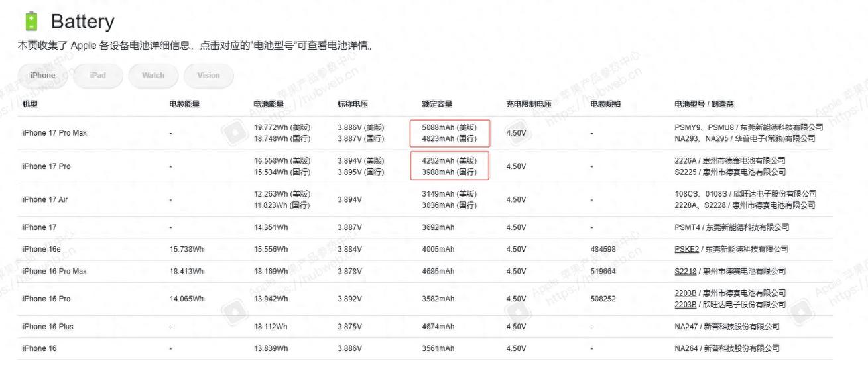Viewport: 868px width, 365px height.
Task: Click the 519664 cell spec value
Action: 603,272
